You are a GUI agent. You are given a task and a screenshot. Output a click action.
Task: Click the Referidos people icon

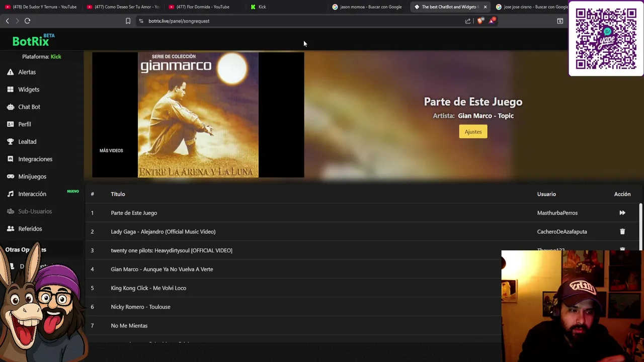pyautogui.click(x=10, y=229)
